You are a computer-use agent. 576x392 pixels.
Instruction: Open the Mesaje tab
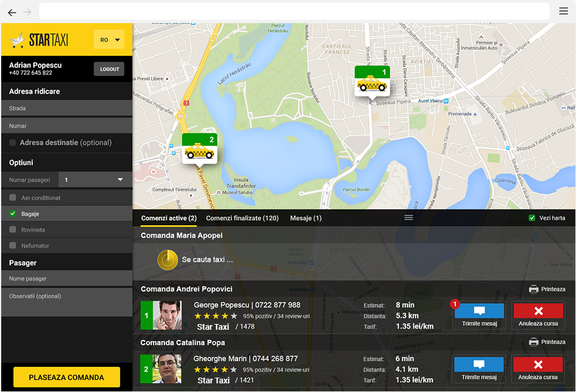[x=306, y=218]
